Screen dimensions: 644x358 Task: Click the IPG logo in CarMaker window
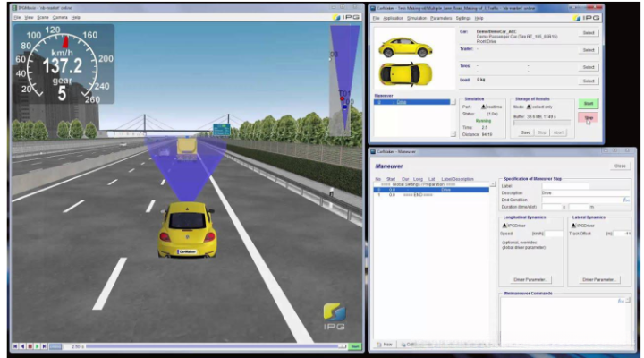[x=587, y=18]
